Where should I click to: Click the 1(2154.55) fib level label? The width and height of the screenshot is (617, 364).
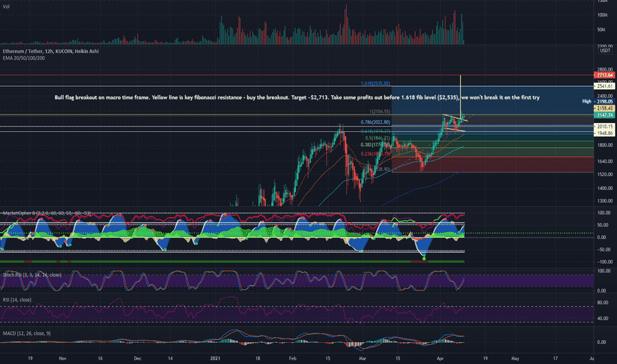click(380, 112)
